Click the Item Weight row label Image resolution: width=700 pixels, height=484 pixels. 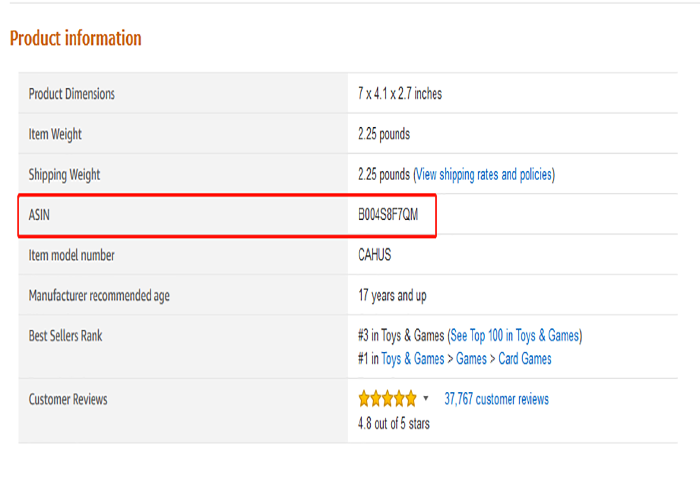[55, 134]
